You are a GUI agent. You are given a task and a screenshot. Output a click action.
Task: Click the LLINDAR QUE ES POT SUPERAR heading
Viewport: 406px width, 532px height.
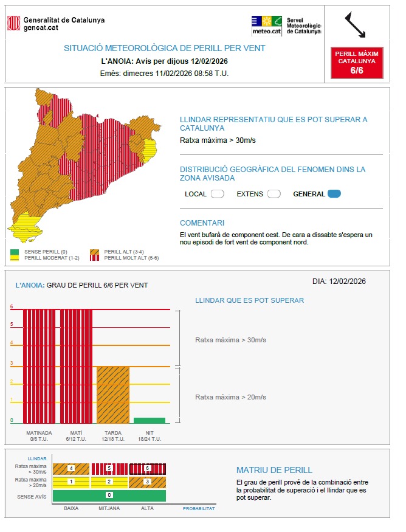click(x=249, y=300)
